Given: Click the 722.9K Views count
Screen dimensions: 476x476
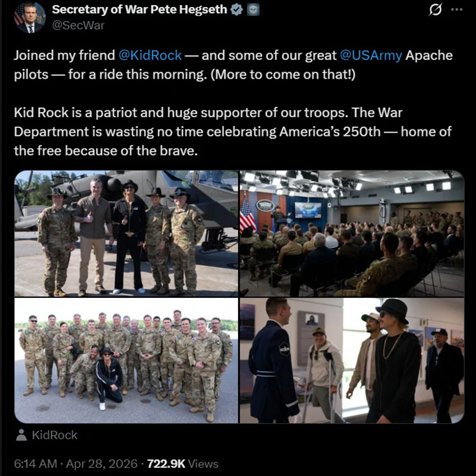Looking at the screenshot, I should coord(183,463).
